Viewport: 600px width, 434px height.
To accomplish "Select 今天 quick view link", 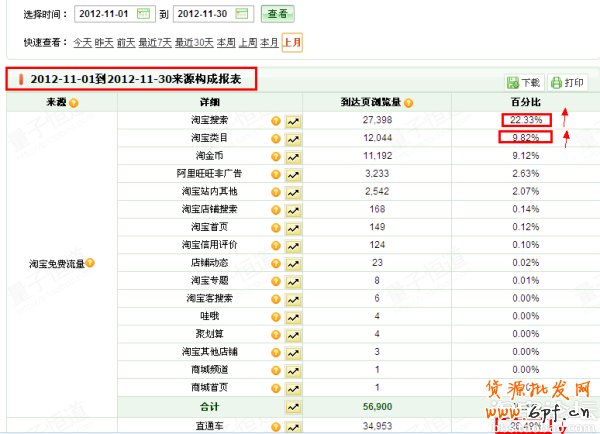I will coord(82,42).
